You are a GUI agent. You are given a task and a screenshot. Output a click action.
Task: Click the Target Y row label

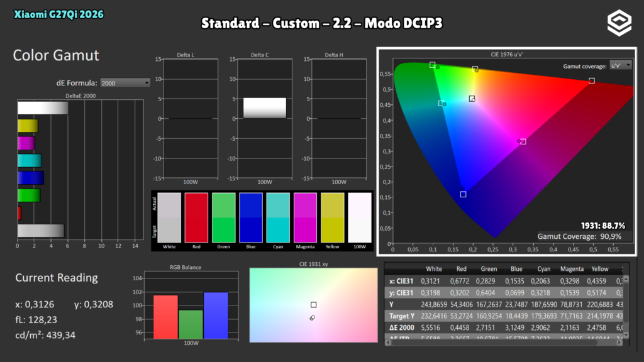tap(402, 316)
